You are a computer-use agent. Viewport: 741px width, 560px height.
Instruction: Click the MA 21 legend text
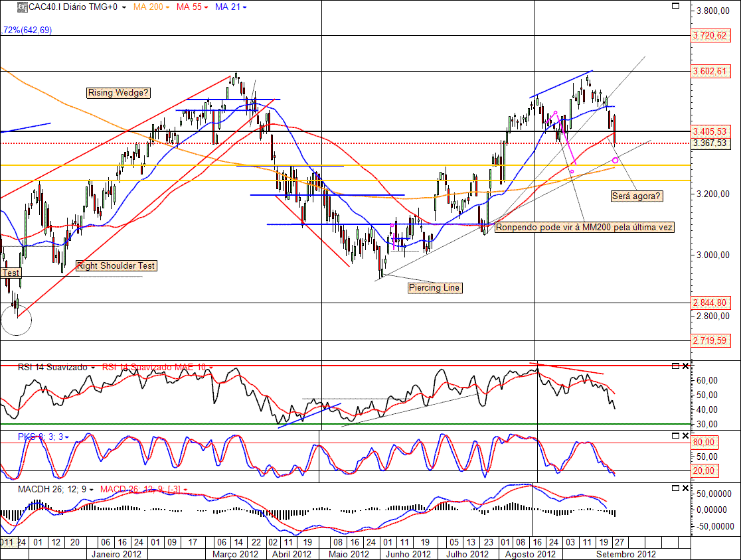(x=228, y=7)
